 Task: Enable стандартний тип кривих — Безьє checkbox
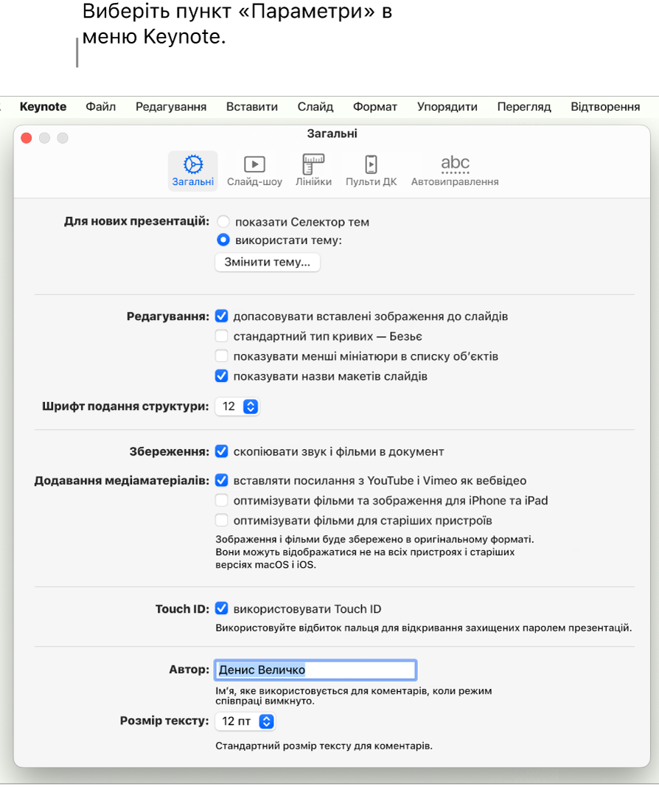pos(222,336)
